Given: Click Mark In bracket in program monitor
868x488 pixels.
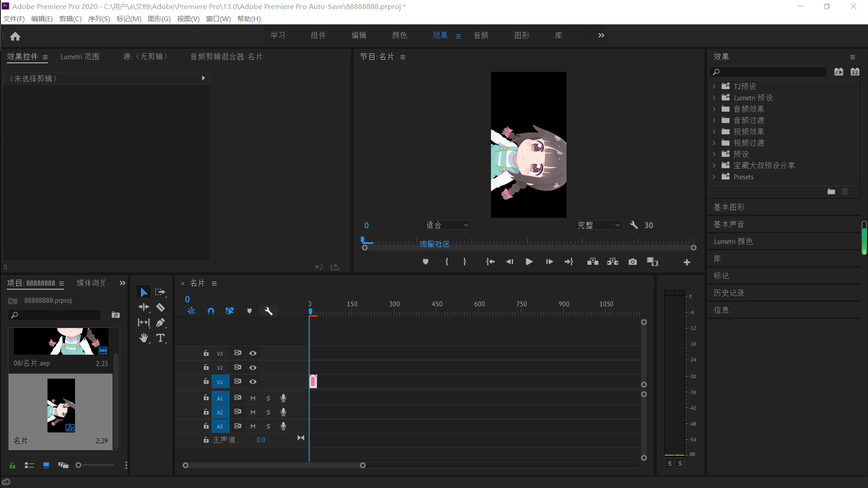Looking at the screenshot, I should (447, 262).
